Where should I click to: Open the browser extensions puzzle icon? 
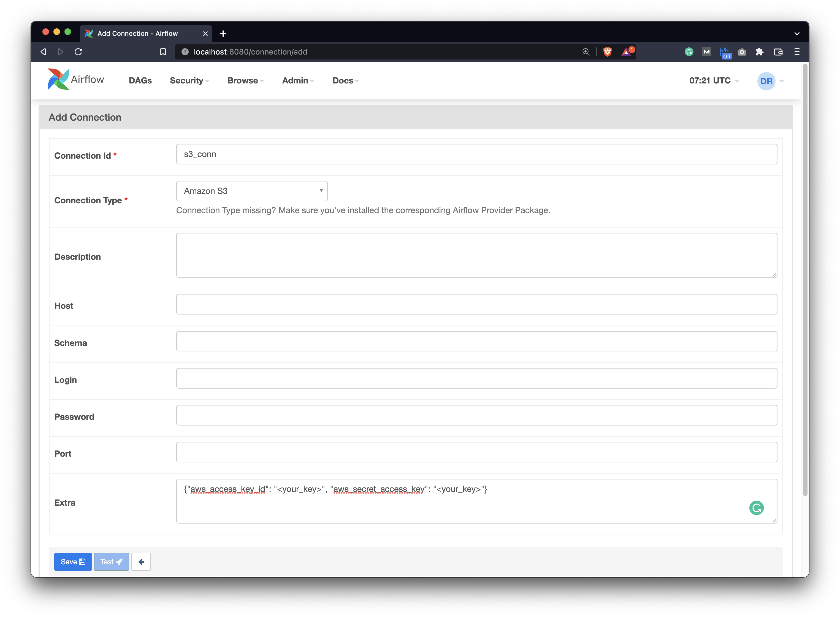pyautogui.click(x=759, y=52)
